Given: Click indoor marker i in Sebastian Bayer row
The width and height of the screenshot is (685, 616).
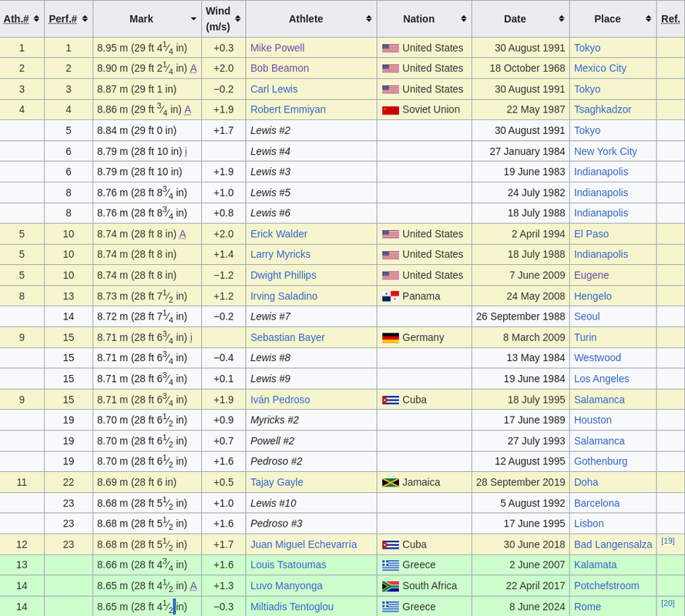Looking at the screenshot, I should (x=191, y=337).
